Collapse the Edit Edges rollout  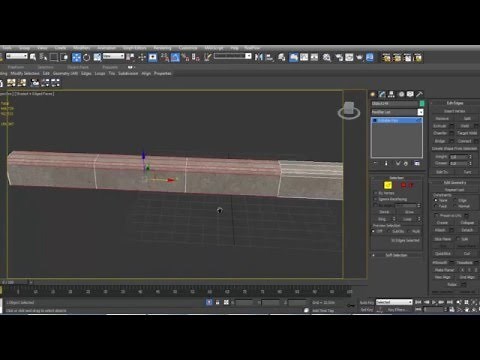pyautogui.click(x=455, y=103)
